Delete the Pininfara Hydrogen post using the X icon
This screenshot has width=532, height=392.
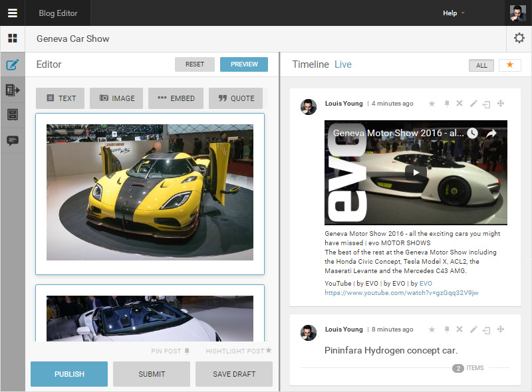pos(459,329)
